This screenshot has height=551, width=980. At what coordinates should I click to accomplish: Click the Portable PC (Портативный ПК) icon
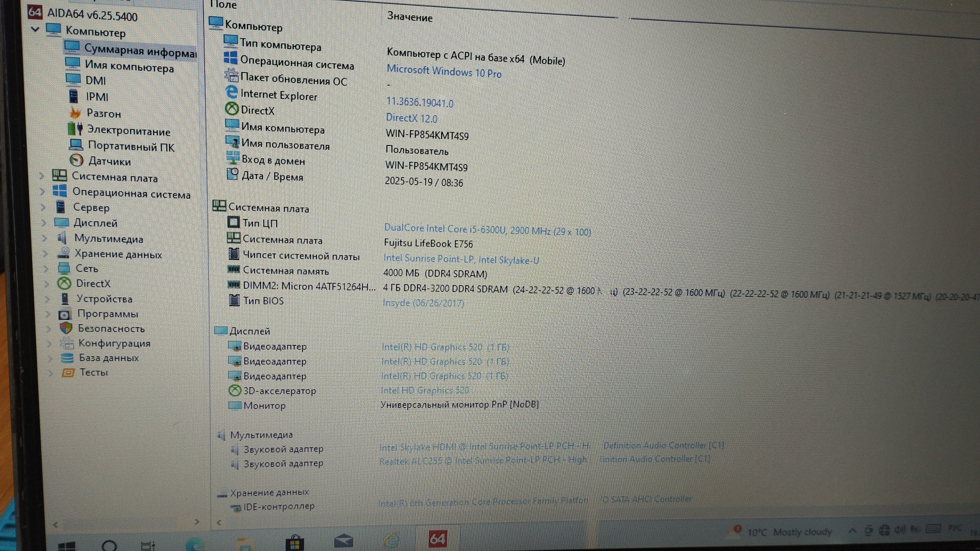[x=76, y=145]
